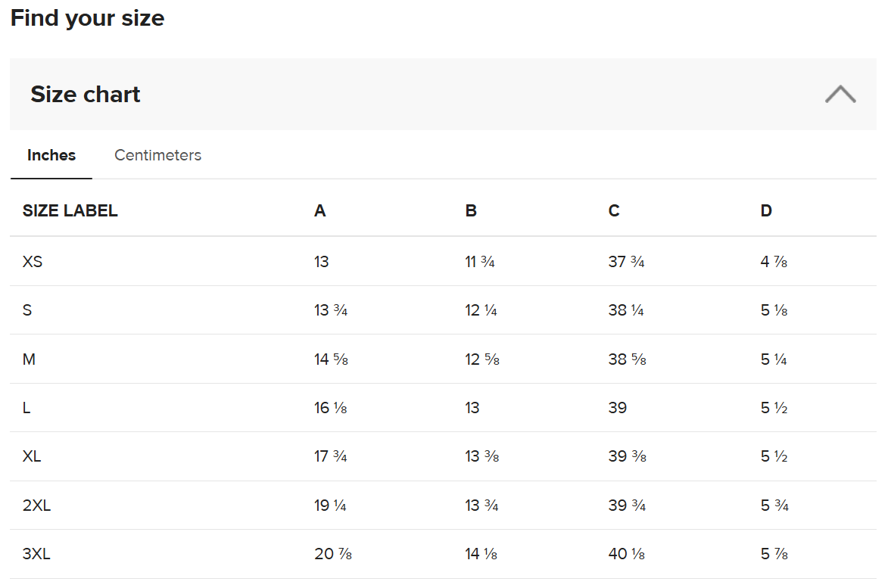Select the XS size row label
This screenshot has height=588, width=891.
tap(33, 262)
